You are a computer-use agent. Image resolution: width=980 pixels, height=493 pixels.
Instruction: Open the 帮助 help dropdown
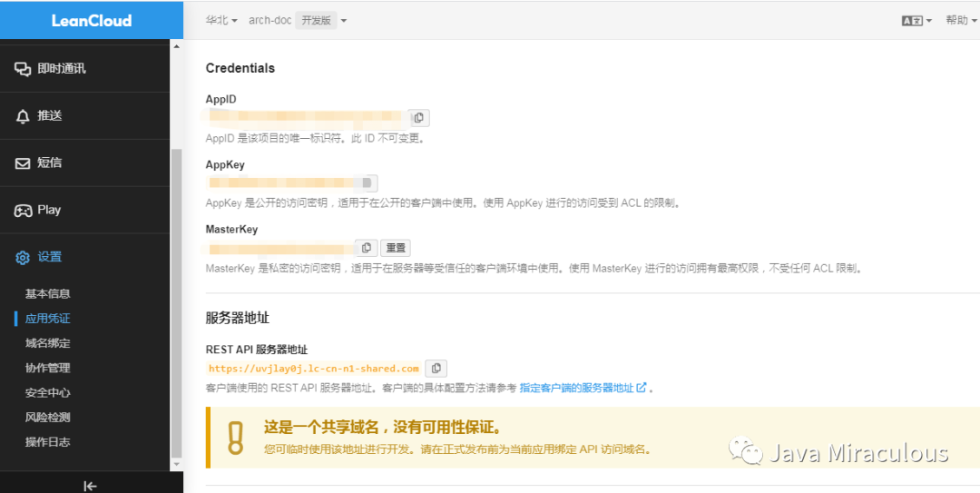point(961,20)
